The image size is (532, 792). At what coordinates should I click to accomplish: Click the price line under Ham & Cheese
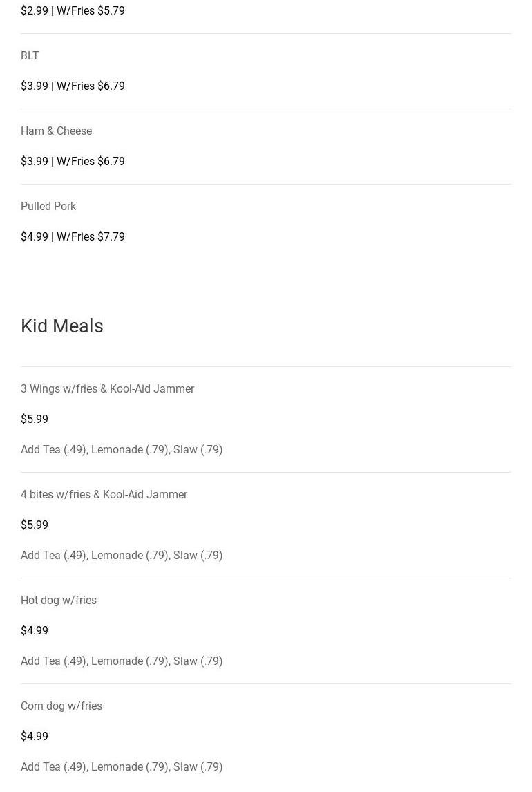73,162
